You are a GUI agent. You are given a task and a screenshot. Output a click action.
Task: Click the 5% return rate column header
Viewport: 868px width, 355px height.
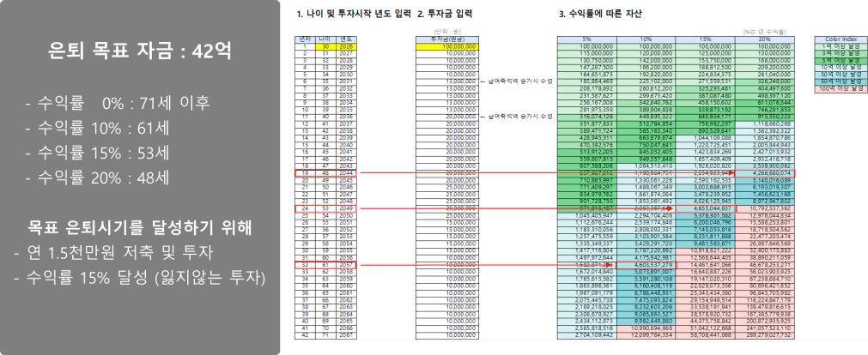(x=586, y=39)
